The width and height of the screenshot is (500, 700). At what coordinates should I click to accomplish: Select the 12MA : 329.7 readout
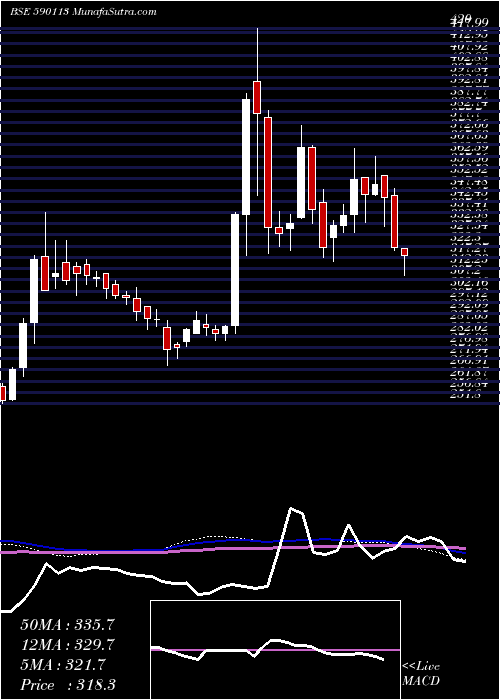(x=68, y=645)
